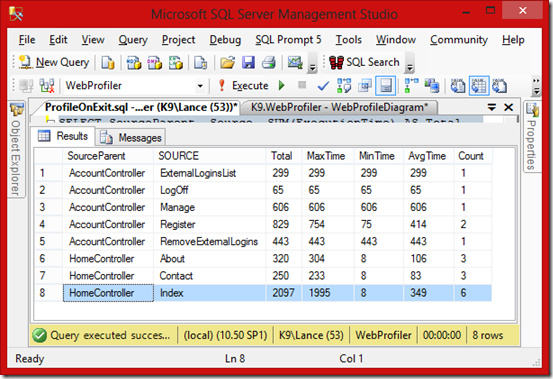The image size is (553, 379).
Task: Click the 8 rows status bar entry
Action: click(488, 335)
